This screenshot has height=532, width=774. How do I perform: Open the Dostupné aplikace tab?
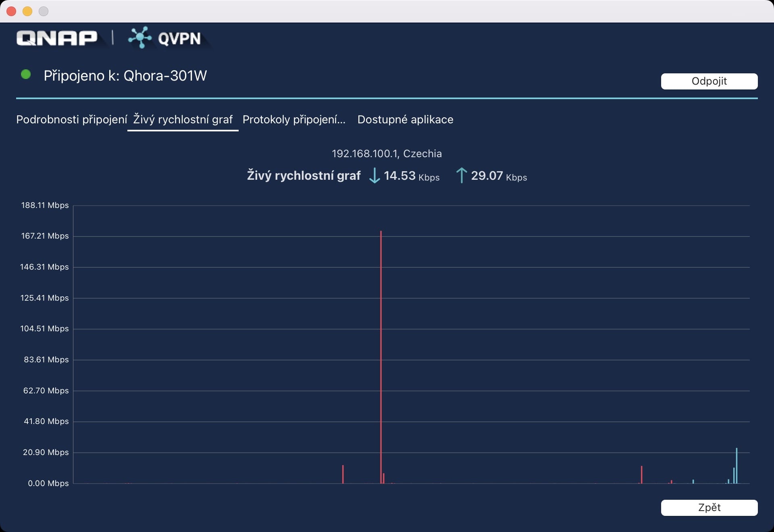pos(405,120)
